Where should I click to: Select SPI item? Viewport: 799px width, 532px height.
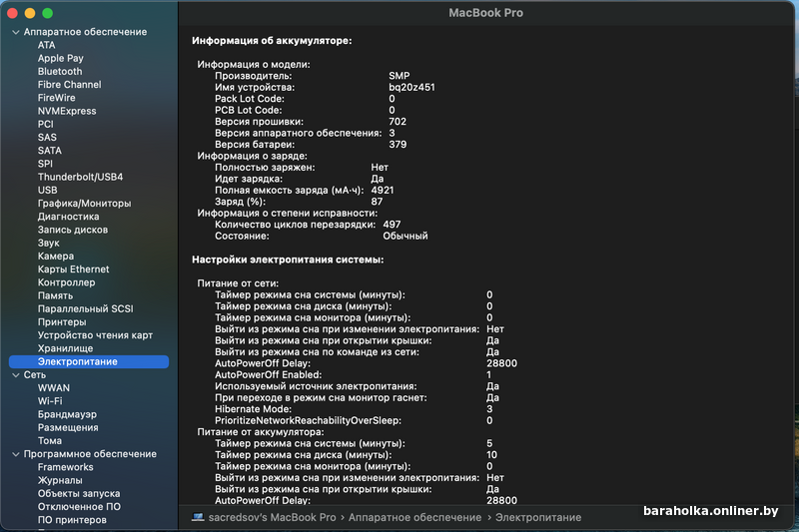tap(45, 164)
